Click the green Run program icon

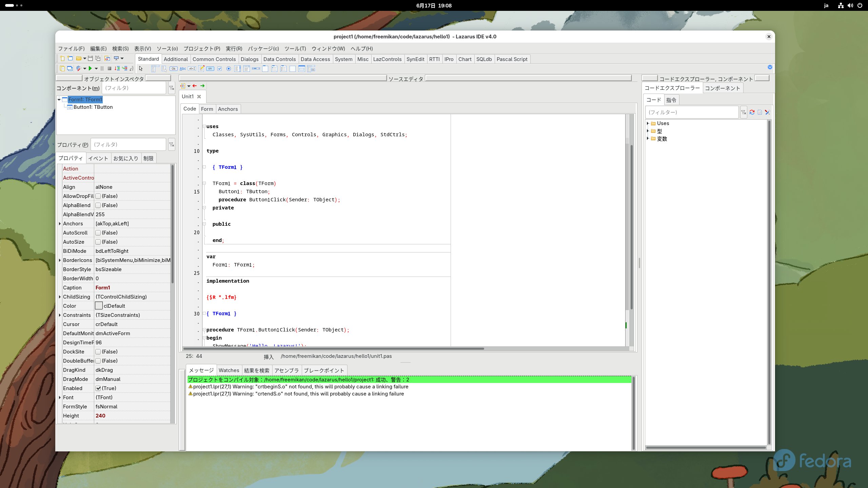tap(90, 68)
